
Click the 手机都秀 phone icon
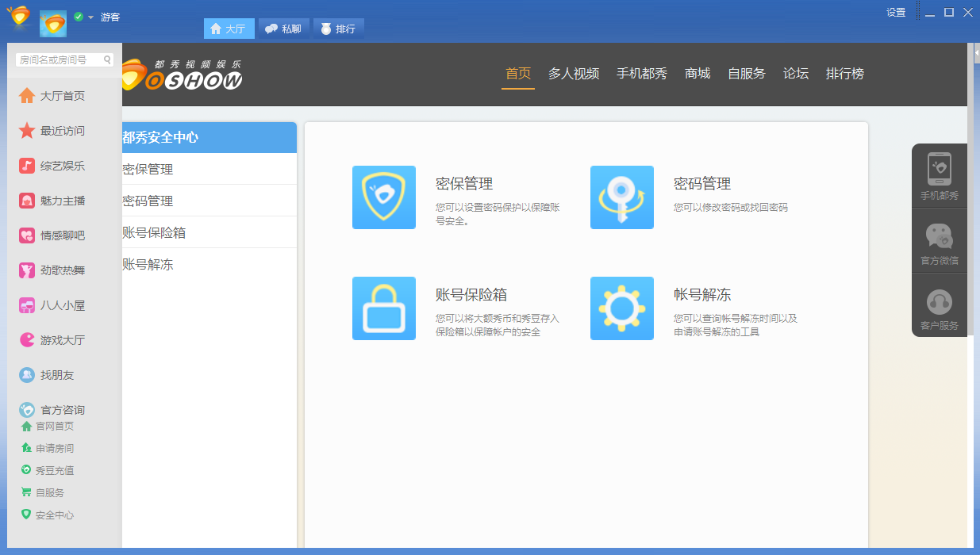(940, 169)
